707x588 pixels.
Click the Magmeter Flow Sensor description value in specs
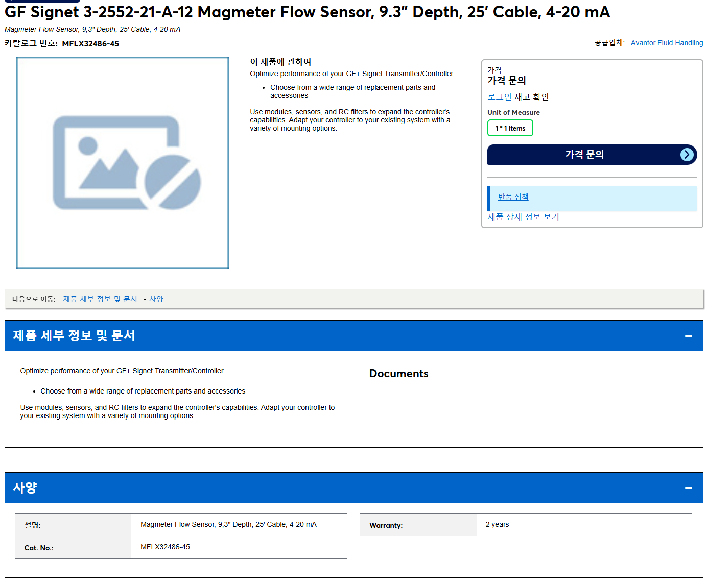pos(228,525)
